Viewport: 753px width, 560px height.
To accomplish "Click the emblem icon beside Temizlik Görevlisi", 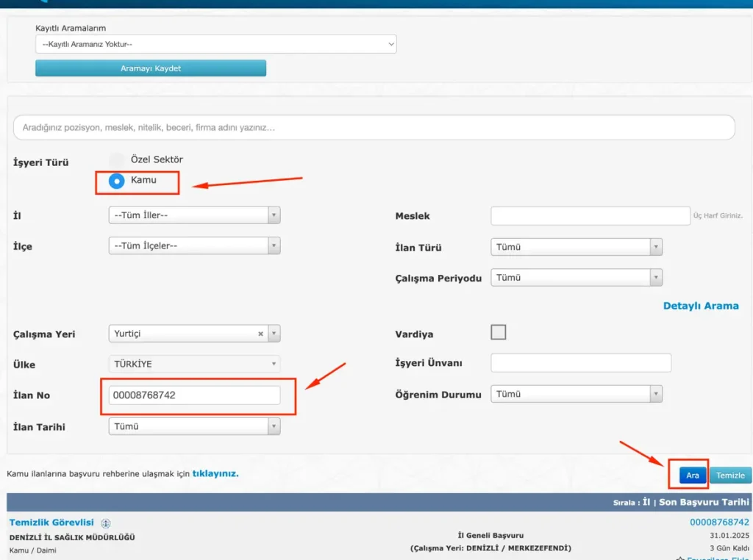I will [x=106, y=523].
